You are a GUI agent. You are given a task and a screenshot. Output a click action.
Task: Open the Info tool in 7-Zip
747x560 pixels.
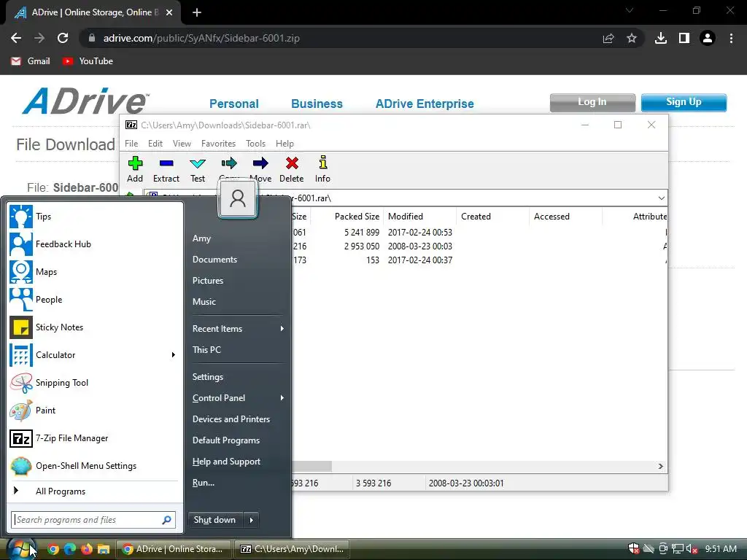[322, 169]
